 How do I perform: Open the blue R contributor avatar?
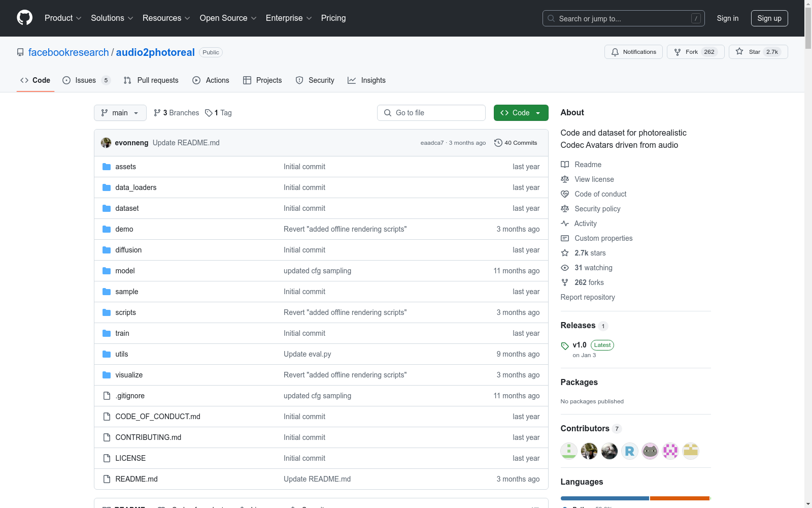630,451
